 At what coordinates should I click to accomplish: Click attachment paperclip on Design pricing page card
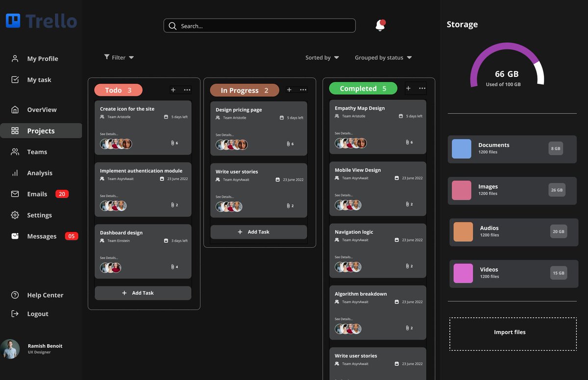(x=288, y=144)
